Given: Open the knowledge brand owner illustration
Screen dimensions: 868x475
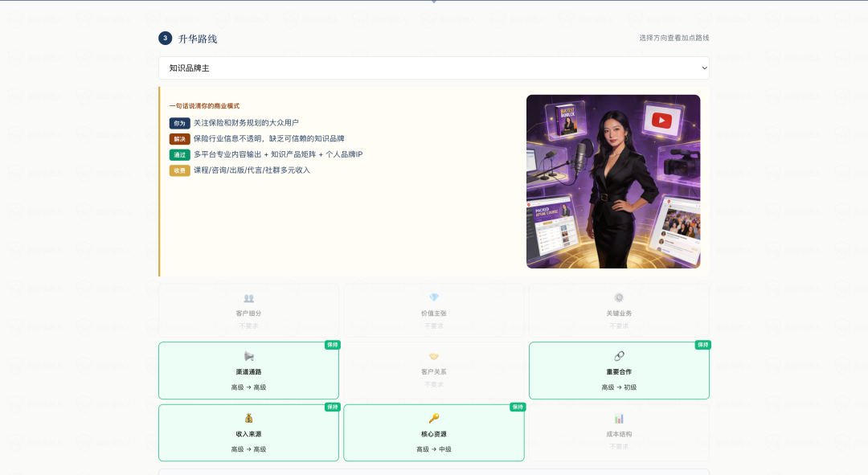Looking at the screenshot, I should pos(612,182).
